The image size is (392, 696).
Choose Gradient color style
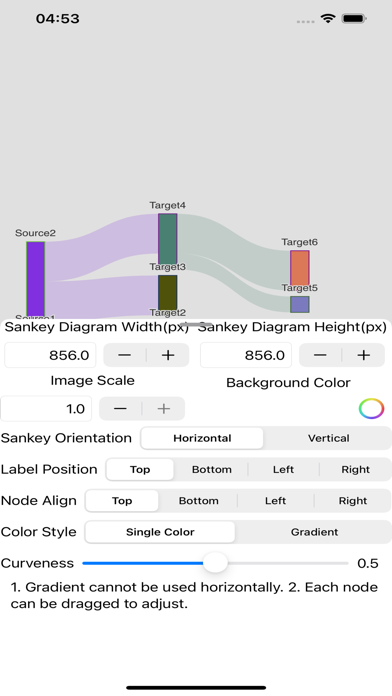click(314, 532)
